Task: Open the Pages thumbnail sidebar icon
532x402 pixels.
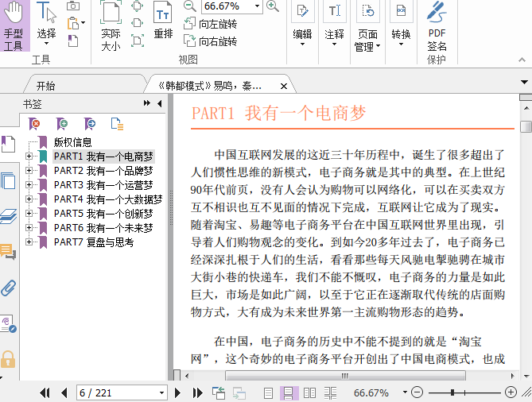Action: pos(8,180)
